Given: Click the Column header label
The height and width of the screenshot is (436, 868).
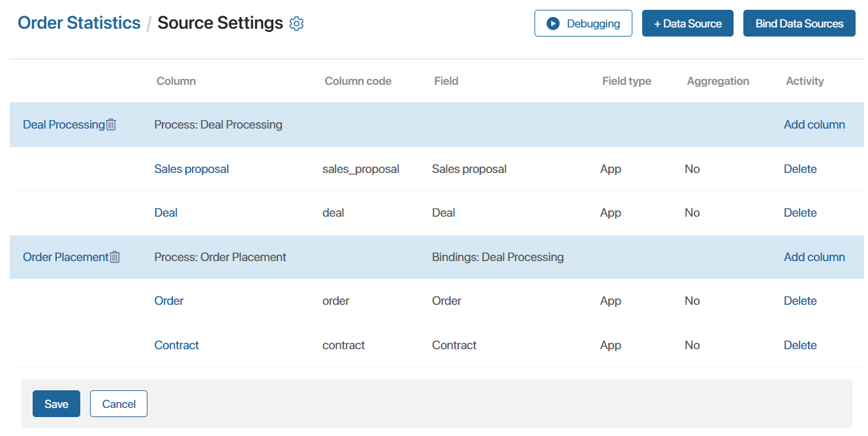Looking at the screenshot, I should pos(176,82).
